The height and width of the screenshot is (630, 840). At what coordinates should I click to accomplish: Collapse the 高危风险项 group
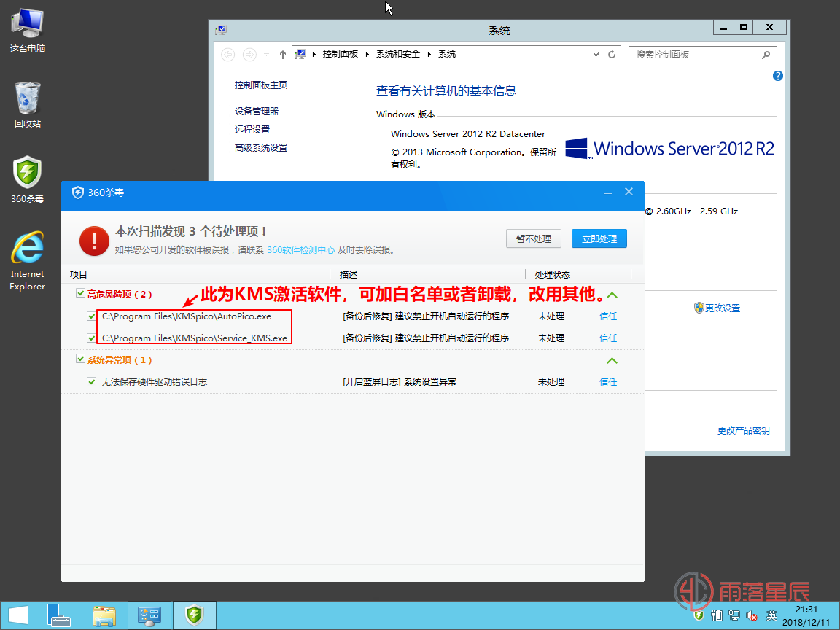(612, 295)
